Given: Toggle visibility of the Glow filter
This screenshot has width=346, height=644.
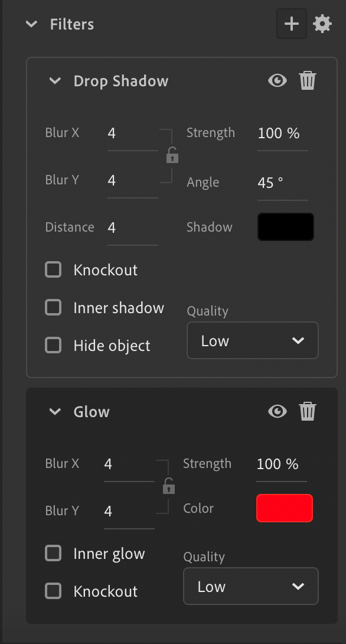Looking at the screenshot, I should click(277, 411).
